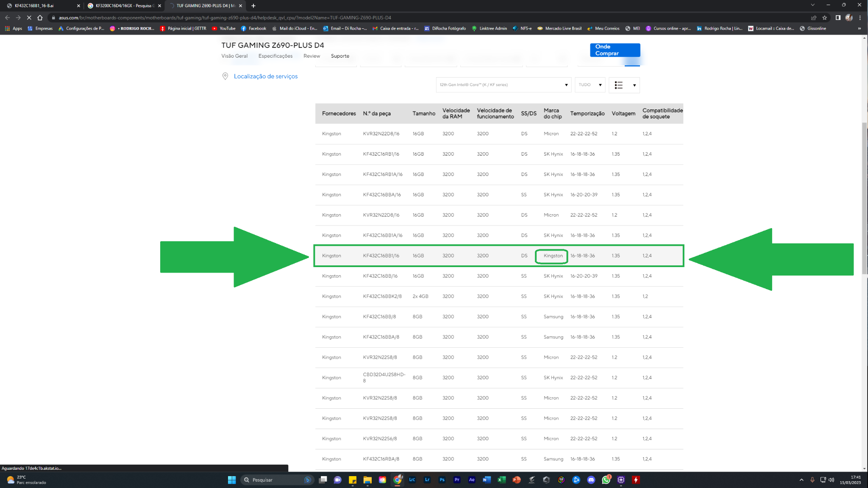The width and height of the screenshot is (868, 488).
Task: Launch File Explorer from the taskbar
Action: pyautogui.click(x=367, y=480)
